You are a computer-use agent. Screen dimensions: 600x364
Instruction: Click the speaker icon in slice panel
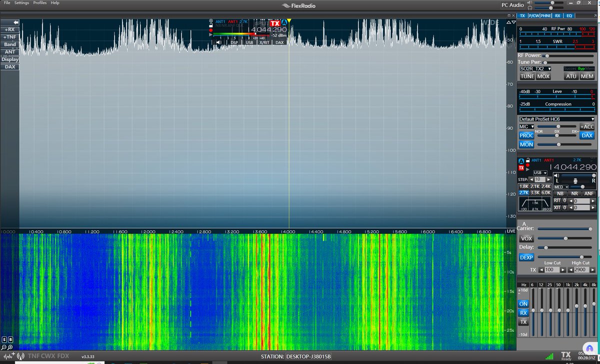tap(557, 175)
